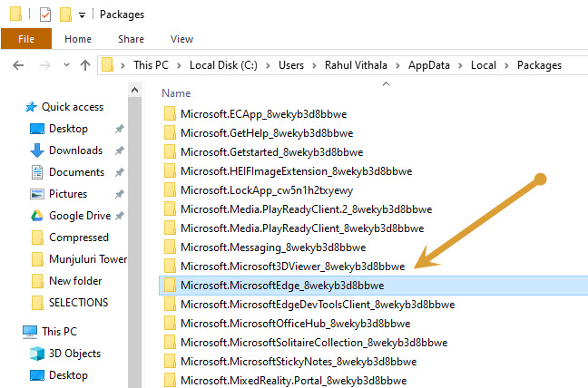Open Compressed folder in navigation pane
Viewport: 588px width, 388px height.
click(x=70, y=238)
